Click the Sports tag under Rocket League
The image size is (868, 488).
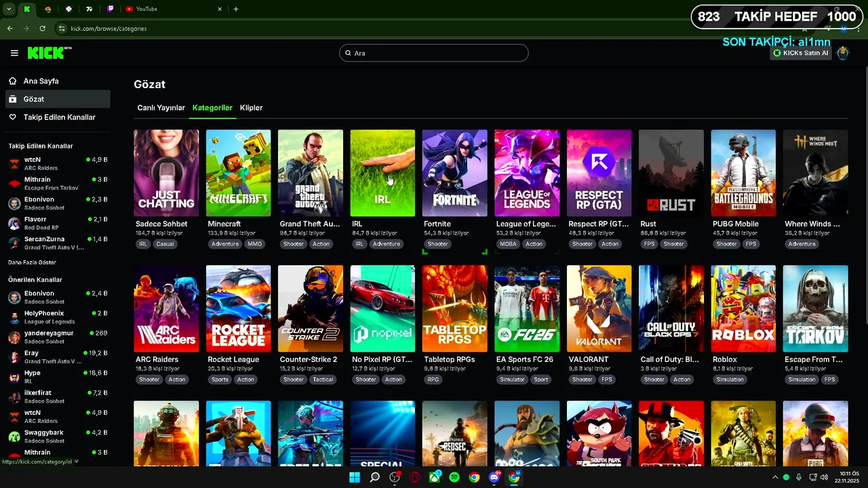coord(220,380)
